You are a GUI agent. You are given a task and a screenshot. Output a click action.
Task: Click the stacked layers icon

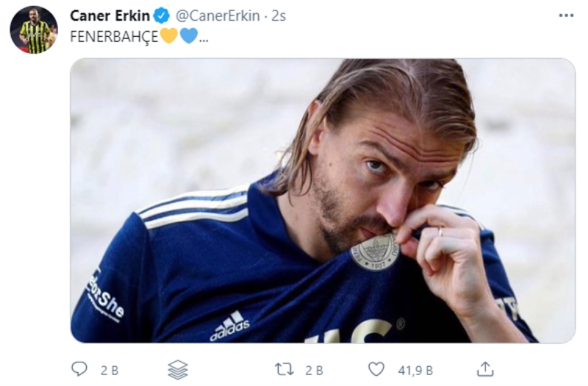tap(177, 369)
